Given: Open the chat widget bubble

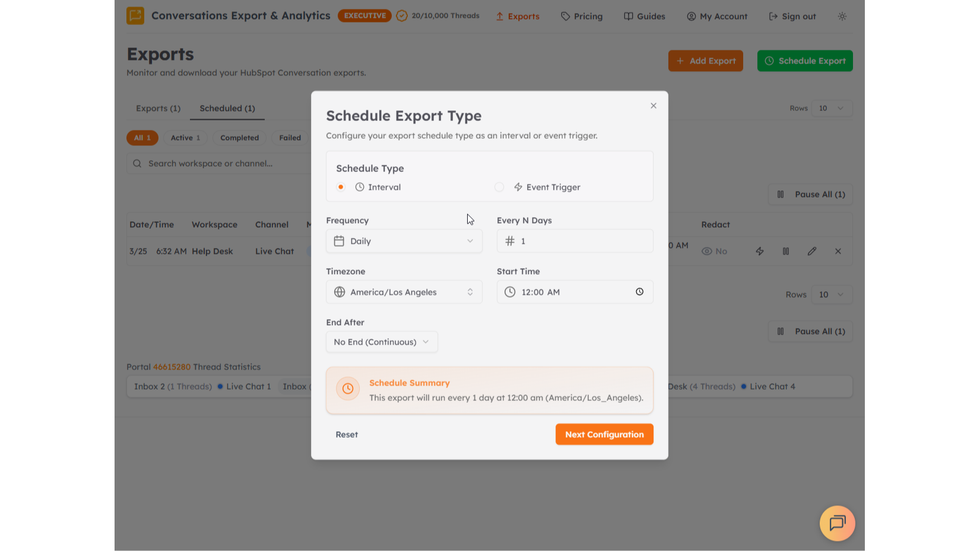Looking at the screenshot, I should (837, 524).
